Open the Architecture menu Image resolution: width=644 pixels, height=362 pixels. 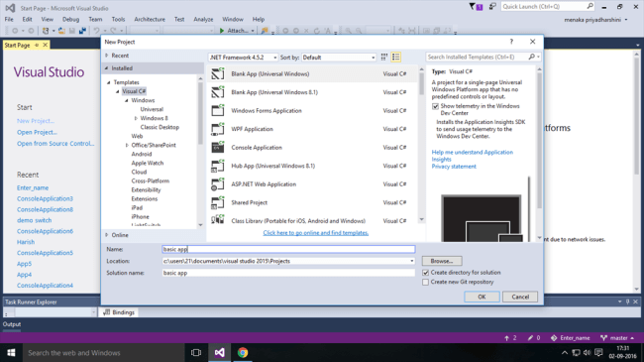[x=150, y=19]
